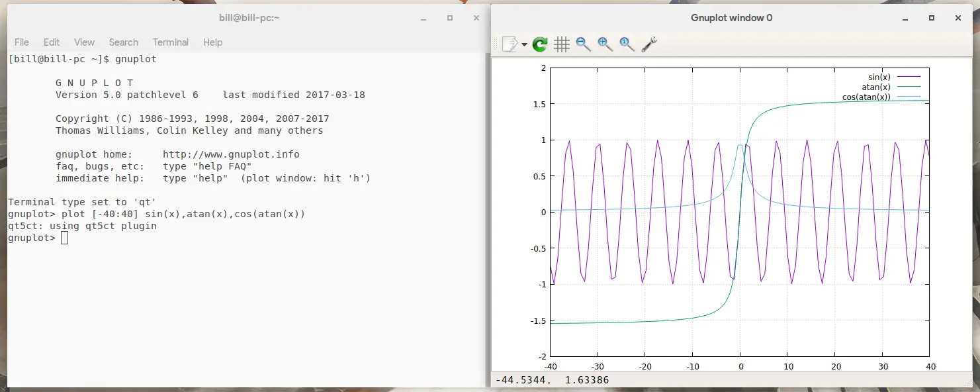
Task: Click the "Version 5.0 patchlevel 6" text
Action: (127, 95)
